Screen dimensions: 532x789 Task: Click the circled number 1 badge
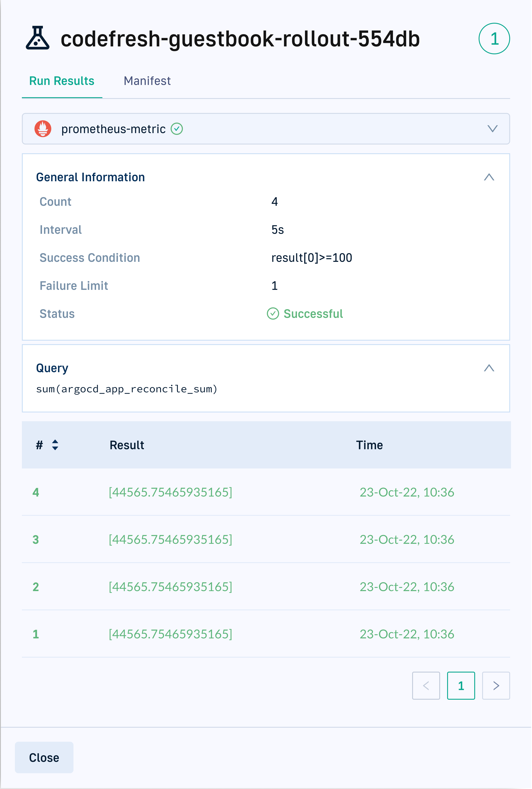(x=494, y=39)
